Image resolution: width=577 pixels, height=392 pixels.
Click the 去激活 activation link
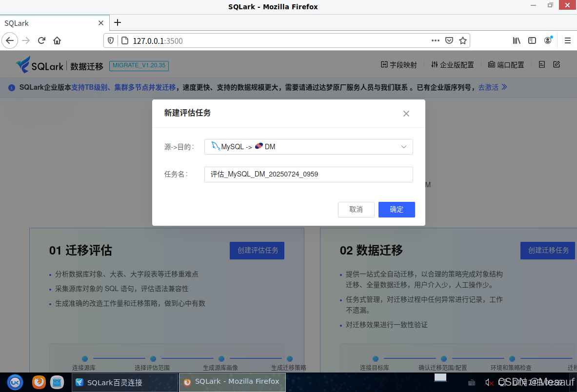point(492,87)
